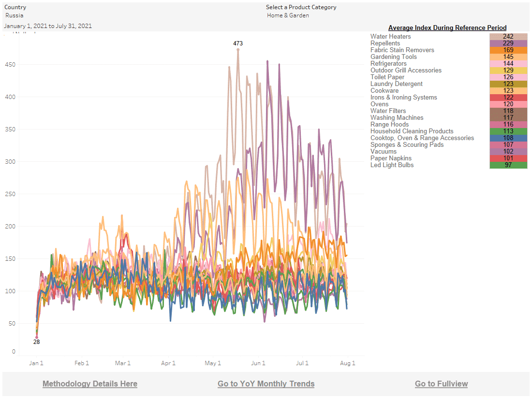The image size is (532, 399).
Task: Click the Vacuums legend label
Action: 383,152
